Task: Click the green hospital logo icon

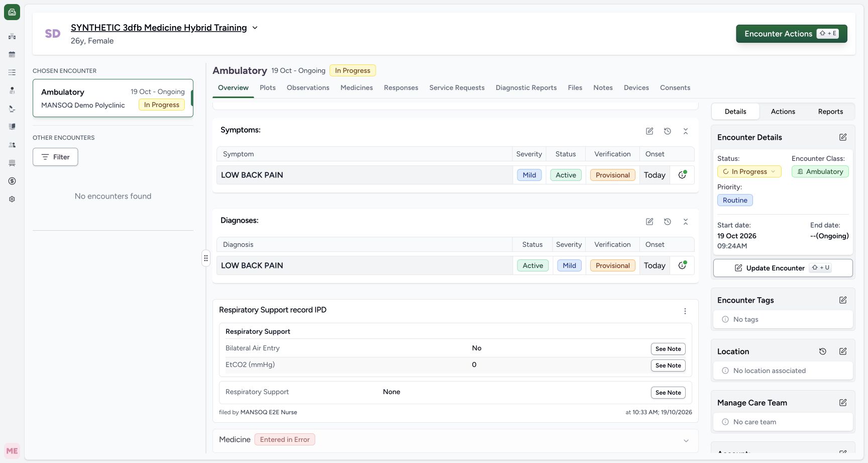Action: pyautogui.click(x=12, y=12)
